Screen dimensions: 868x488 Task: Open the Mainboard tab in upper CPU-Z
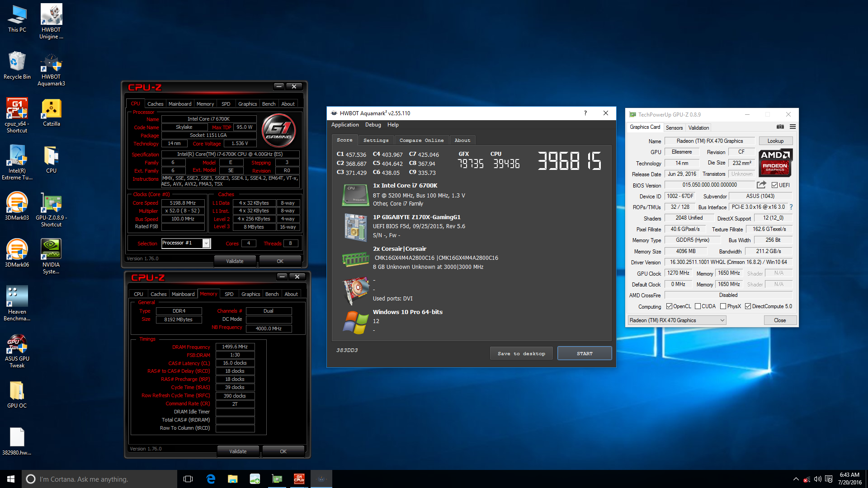(x=180, y=104)
